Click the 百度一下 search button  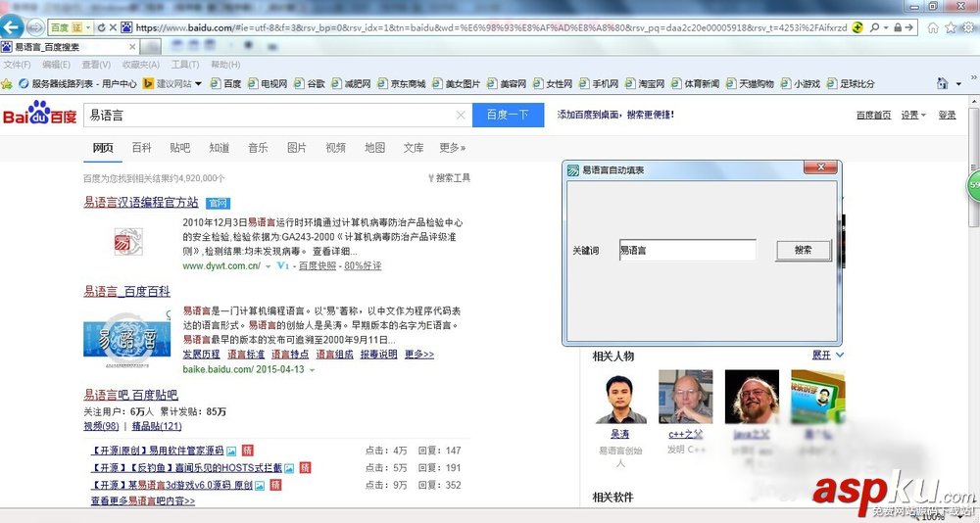(x=508, y=115)
